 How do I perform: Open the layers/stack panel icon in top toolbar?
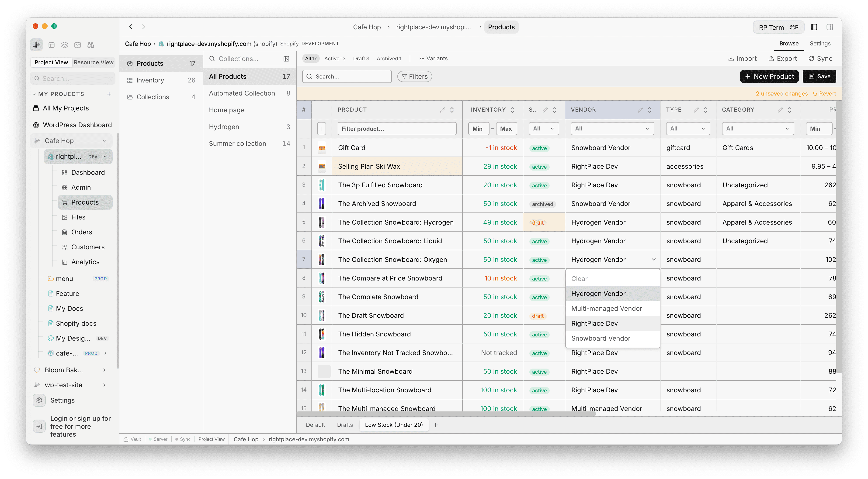point(65,45)
